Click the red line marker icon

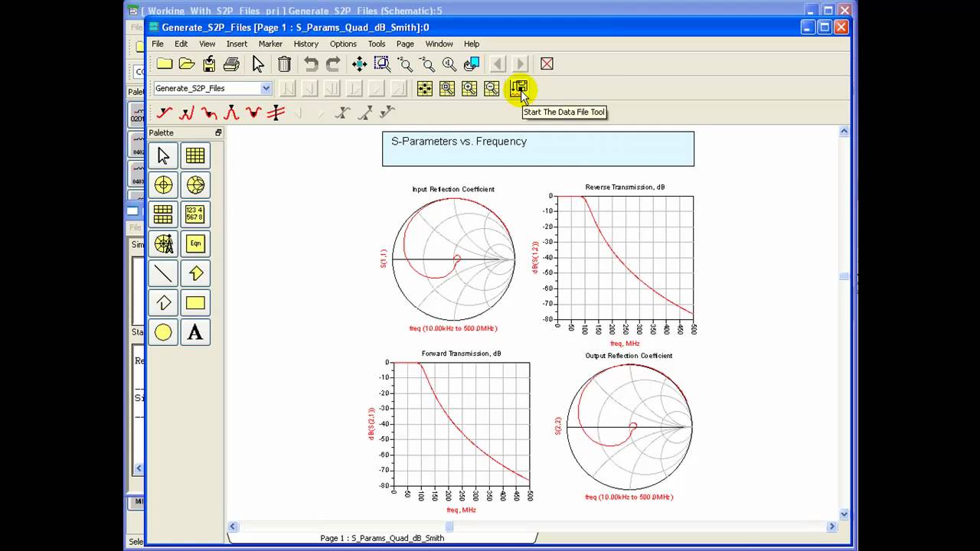(x=276, y=113)
